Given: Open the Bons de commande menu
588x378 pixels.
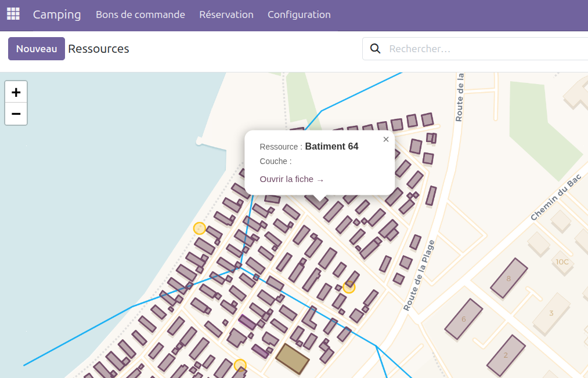Looking at the screenshot, I should coord(140,14).
